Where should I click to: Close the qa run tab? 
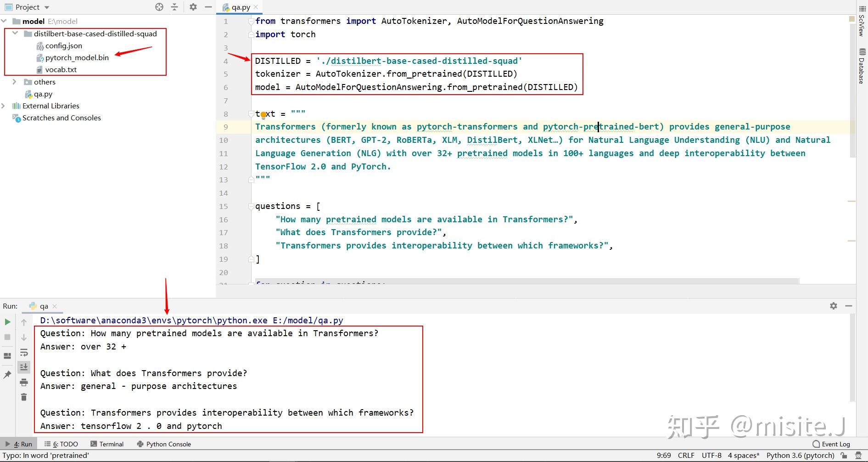click(x=55, y=306)
